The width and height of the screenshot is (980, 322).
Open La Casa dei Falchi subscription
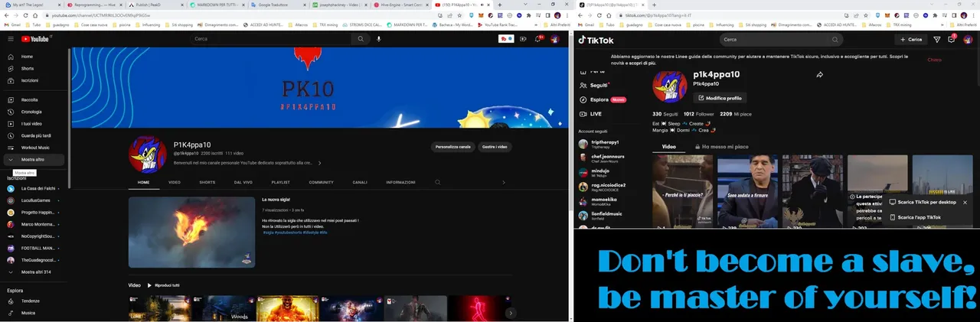34,188
